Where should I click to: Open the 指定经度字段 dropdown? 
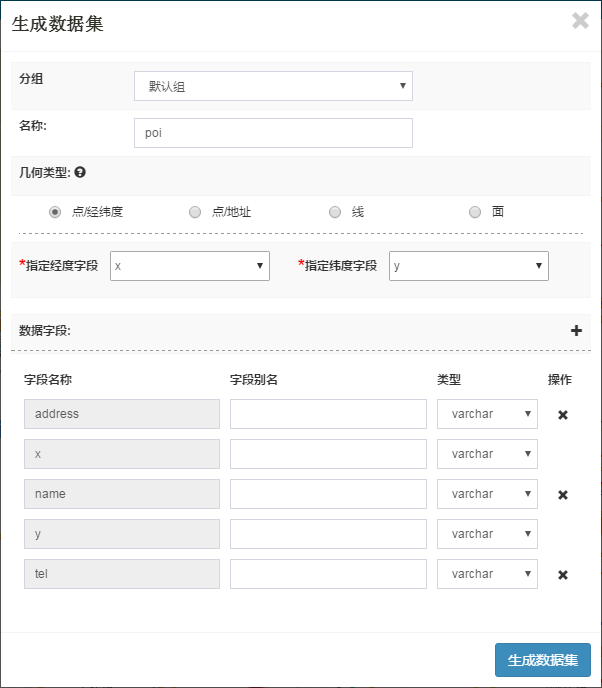click(x=190, y=266)
